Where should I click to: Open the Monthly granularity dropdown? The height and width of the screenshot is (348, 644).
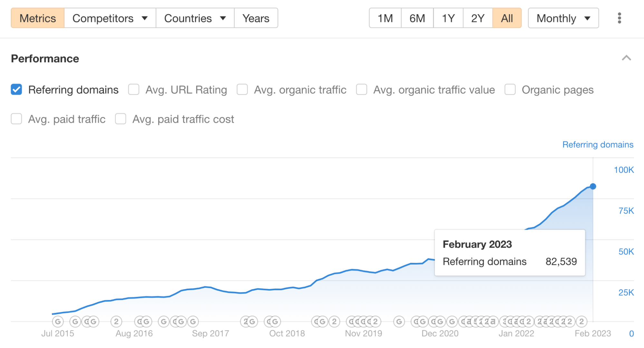click(563, 18)
